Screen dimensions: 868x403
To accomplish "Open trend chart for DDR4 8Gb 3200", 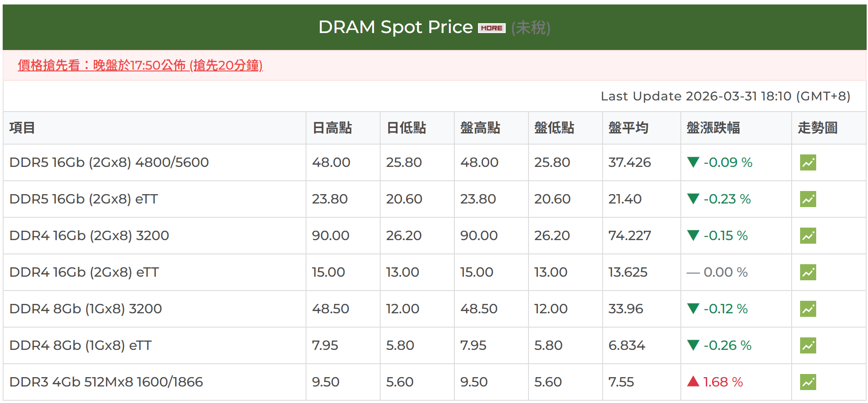I will click(x=808, y=309).
